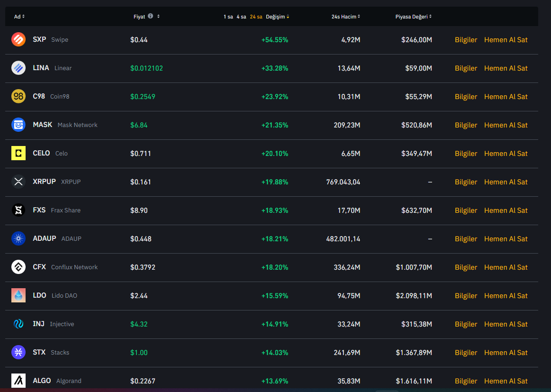Click the Stacks STX purple icon

click(x=18, y=352)
